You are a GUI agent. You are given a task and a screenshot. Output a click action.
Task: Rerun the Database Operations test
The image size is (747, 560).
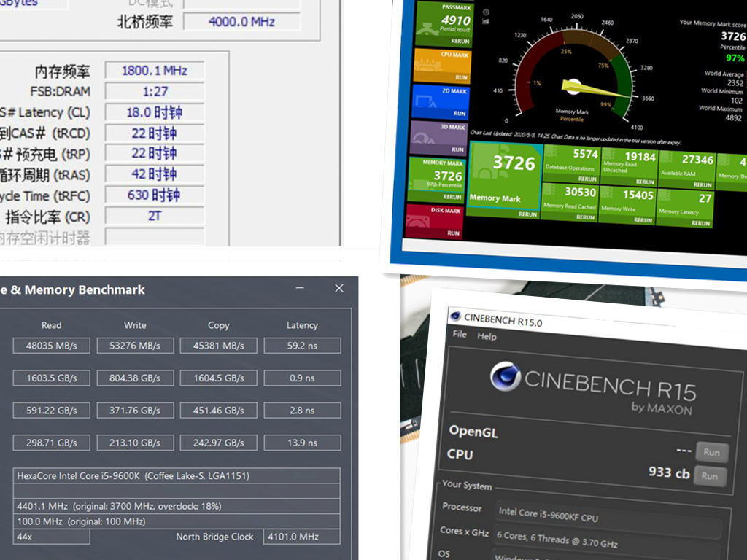click(x=587, y=179)
